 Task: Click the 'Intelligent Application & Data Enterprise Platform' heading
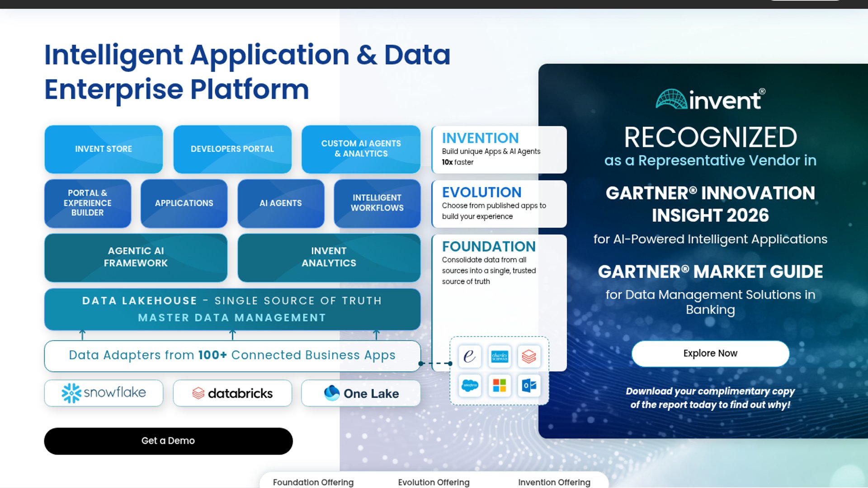click(x=247, y=72)
